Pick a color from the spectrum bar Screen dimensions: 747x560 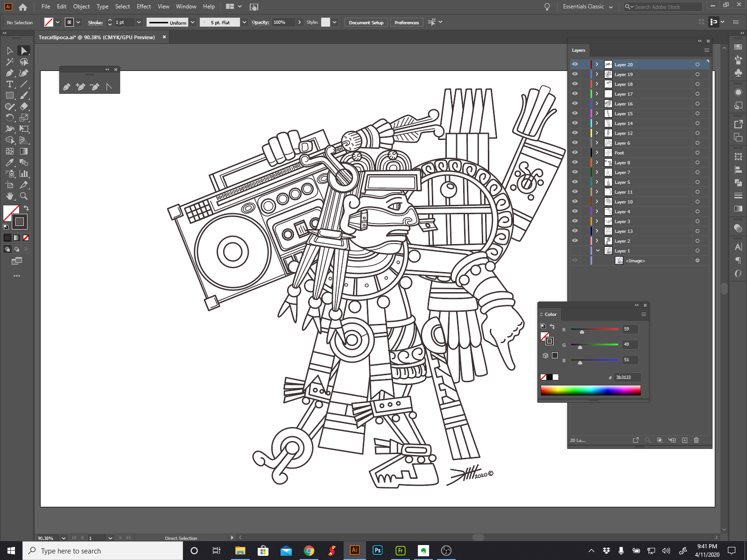(590, 390)
